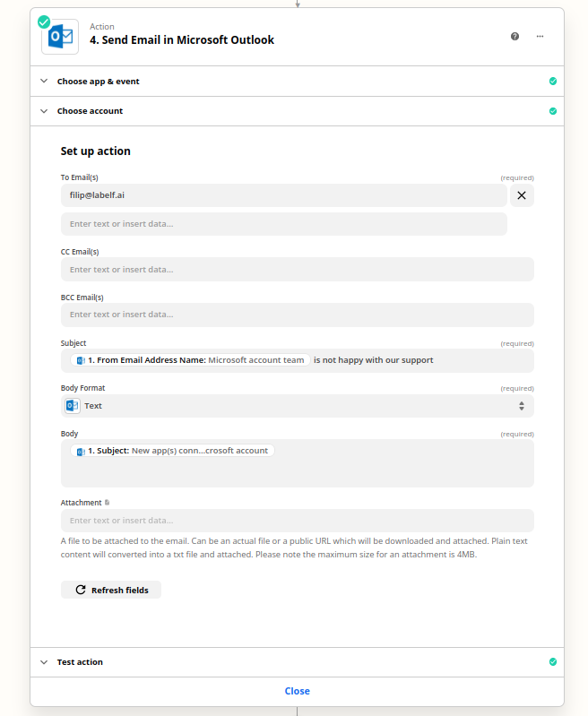The height and width of the screenshot is (716, 588).
Task: Click into the CC Email(s) field
Action: [297, 270]
